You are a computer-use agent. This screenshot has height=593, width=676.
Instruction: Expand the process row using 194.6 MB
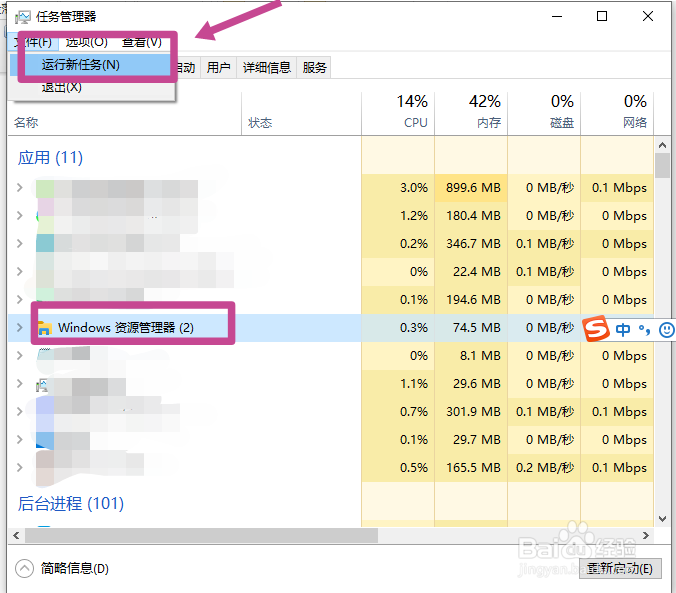(x=19, y=299)
